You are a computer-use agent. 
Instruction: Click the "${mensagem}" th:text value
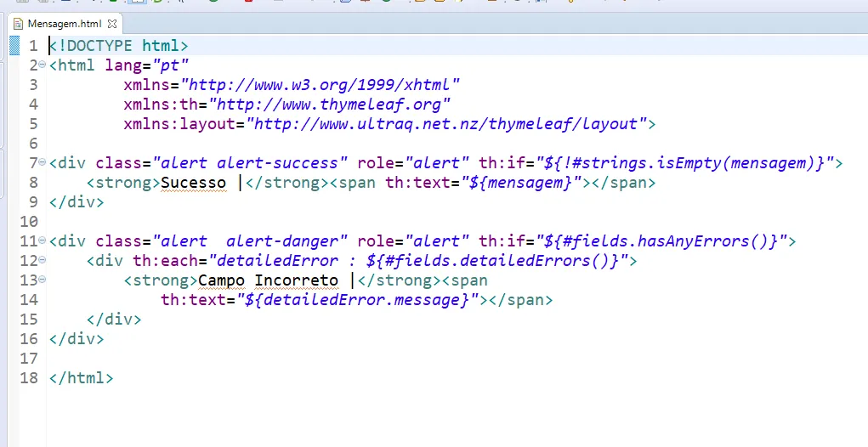point(521,183)
